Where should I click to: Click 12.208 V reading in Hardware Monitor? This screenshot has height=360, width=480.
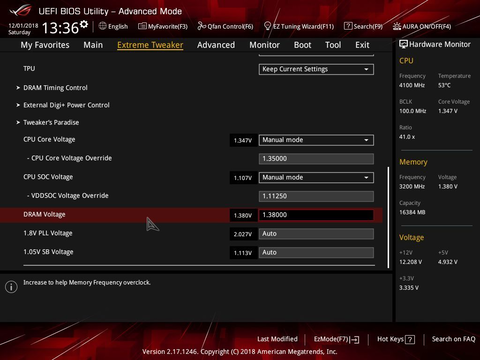coord(411,262)
